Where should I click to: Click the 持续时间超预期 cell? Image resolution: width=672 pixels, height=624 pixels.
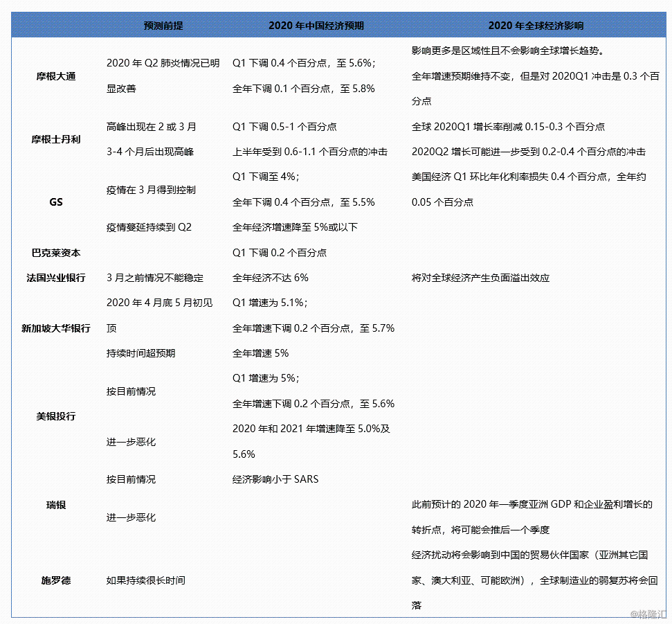point(141,353)
